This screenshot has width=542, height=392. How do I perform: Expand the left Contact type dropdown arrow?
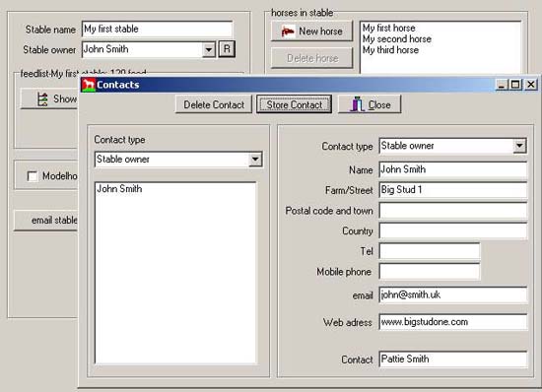click(x=255, y=160)
